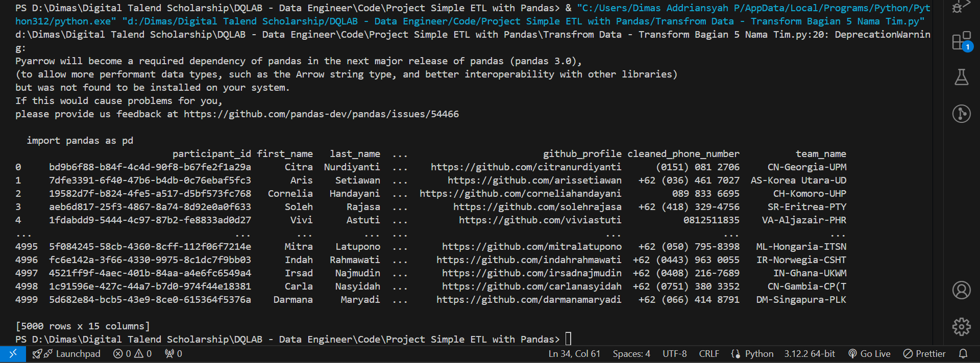
Task: Open the Manage gear settings icon
Action: [961, 326]
